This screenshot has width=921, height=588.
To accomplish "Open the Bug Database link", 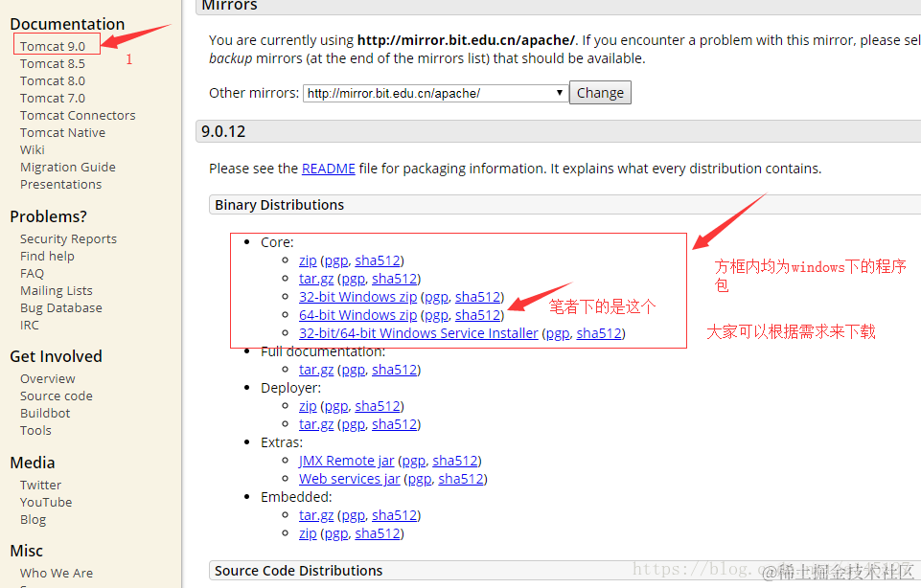I will (x=61, y=308).
